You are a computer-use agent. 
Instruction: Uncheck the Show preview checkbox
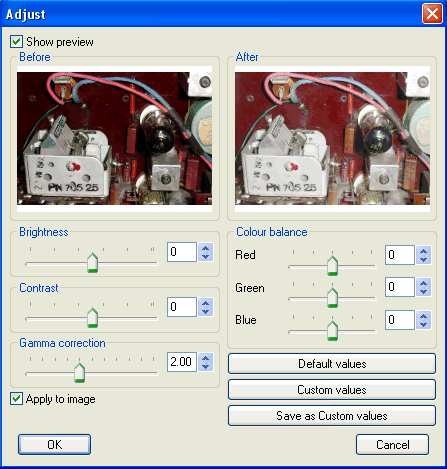pos(16,42)
